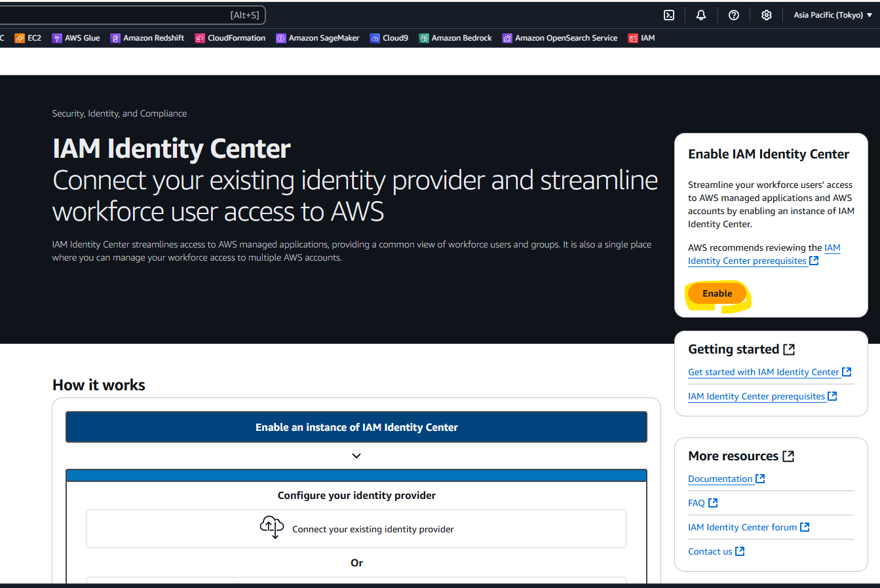Image resolution: width=880 pixels, height=588 pixels.
Task: Open the IAM Identity Center forum link
Action: (742, 527)
